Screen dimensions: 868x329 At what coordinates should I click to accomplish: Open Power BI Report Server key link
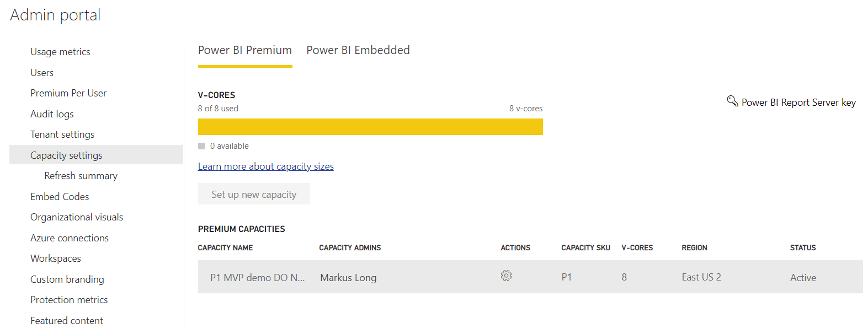click(x=798, y=103)
